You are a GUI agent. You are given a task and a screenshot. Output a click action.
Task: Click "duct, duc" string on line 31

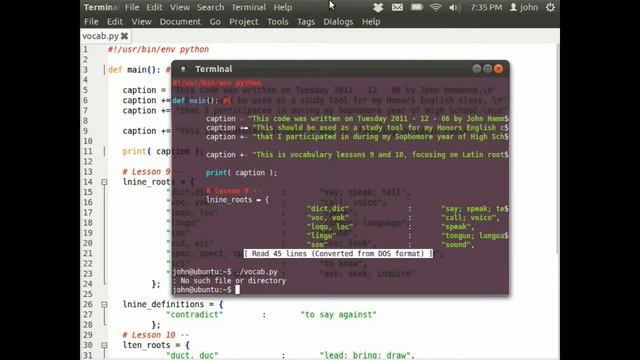192,355
